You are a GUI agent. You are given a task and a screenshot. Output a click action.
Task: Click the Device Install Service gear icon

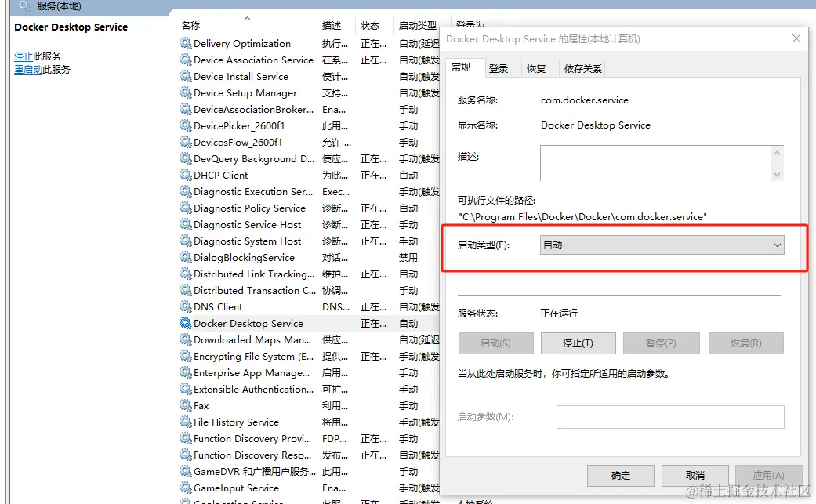(x=185, y=76)
